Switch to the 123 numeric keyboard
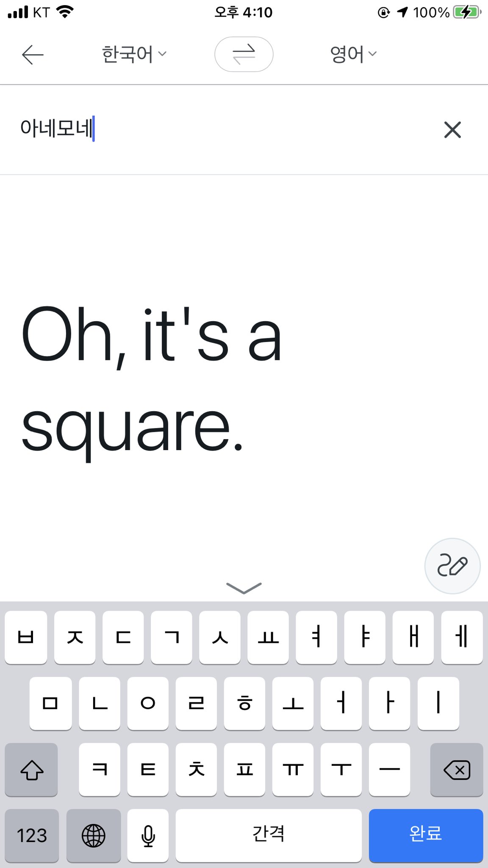Screen dimensions: 488x868 pos(32,835)
